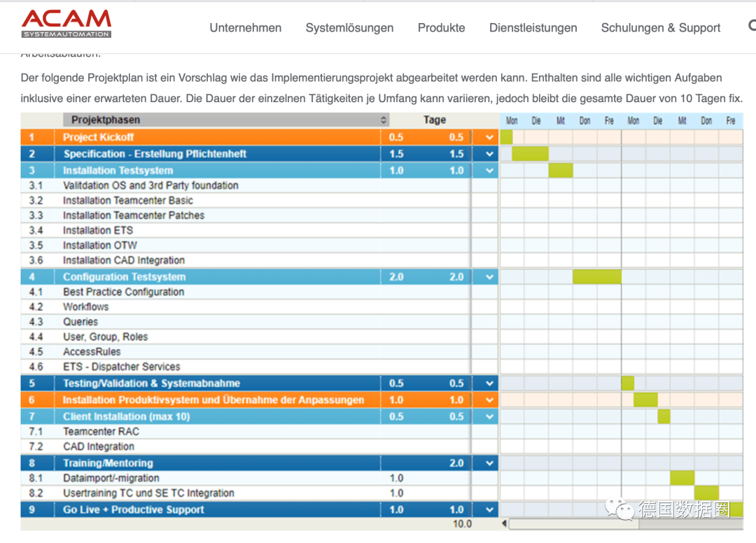Viewport: 756px width, 543px height.
Task: Select the Workflows row
Action: pos(260,307)
